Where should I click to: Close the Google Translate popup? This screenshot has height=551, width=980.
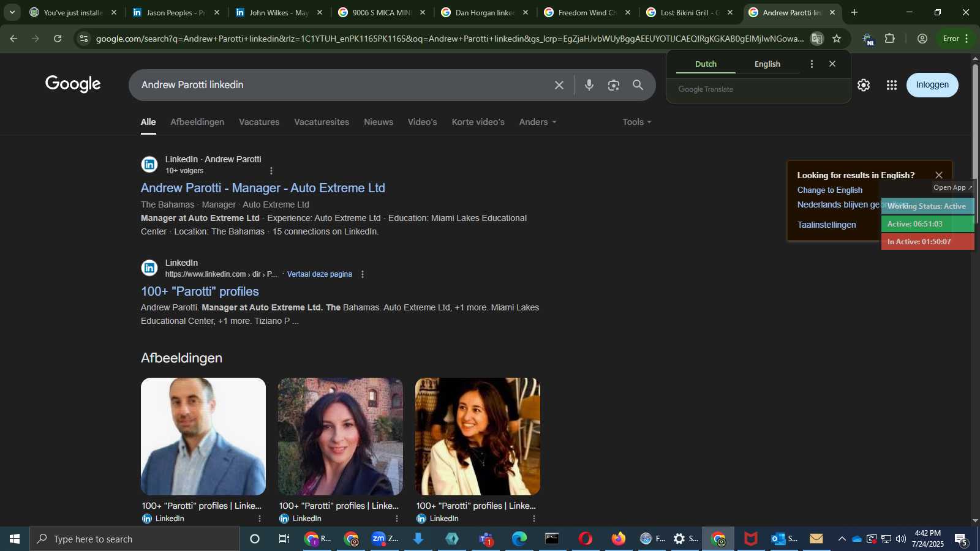click(832, 64)
